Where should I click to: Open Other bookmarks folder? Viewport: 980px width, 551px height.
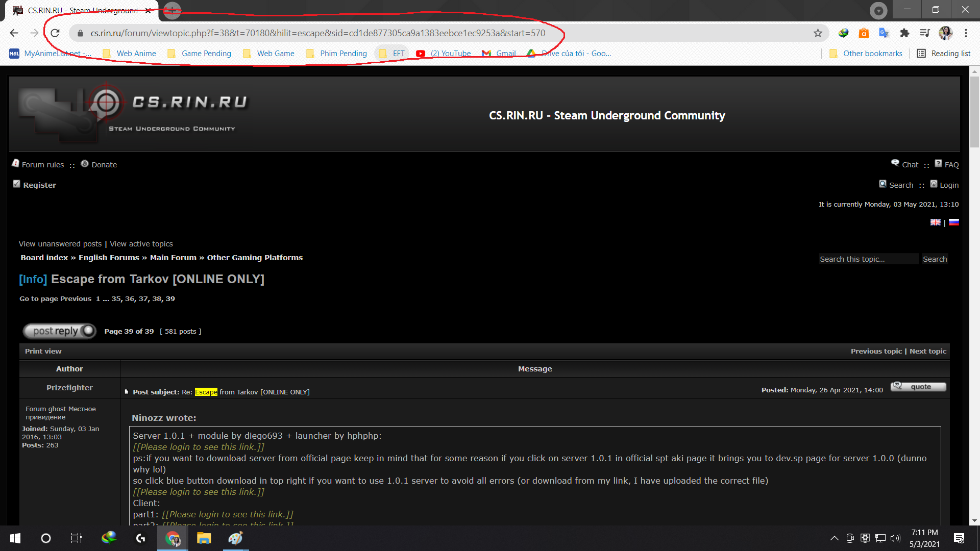click(x=866, y=54)
